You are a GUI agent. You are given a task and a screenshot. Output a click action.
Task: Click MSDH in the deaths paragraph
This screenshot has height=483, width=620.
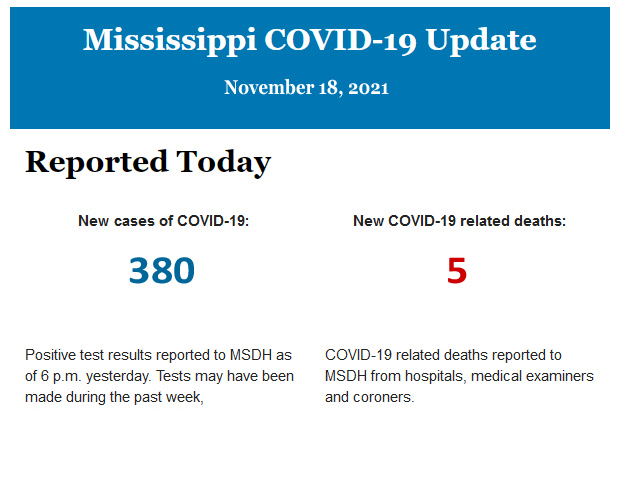click(347, 376)
